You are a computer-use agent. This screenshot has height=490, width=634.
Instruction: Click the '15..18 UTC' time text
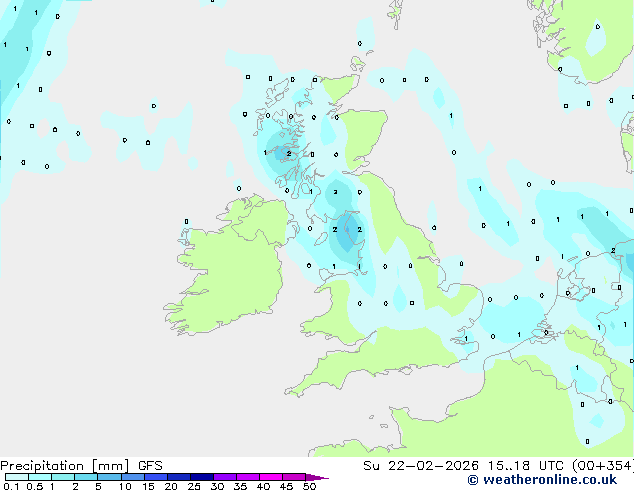[526, 466]
